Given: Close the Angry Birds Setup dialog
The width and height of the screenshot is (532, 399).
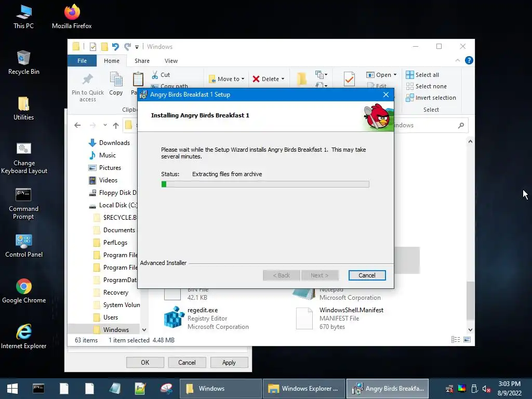Looking at the screenshot, I should coord(386,95).
